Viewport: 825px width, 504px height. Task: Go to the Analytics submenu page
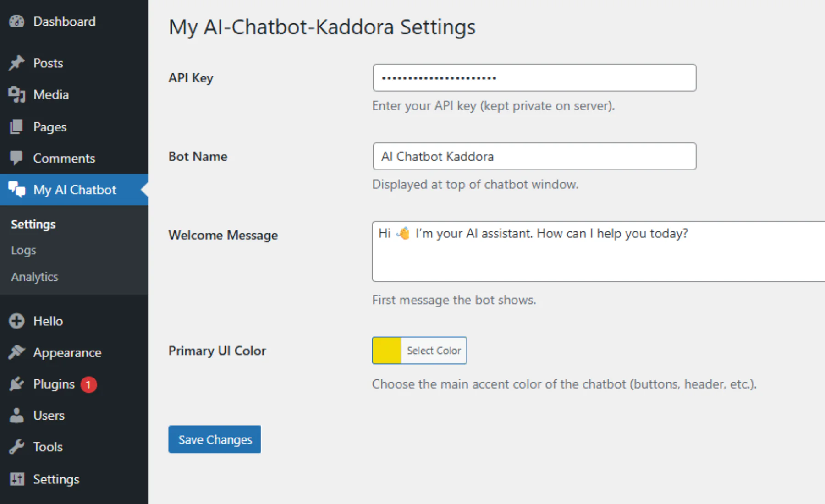click(x=35, y=277)
